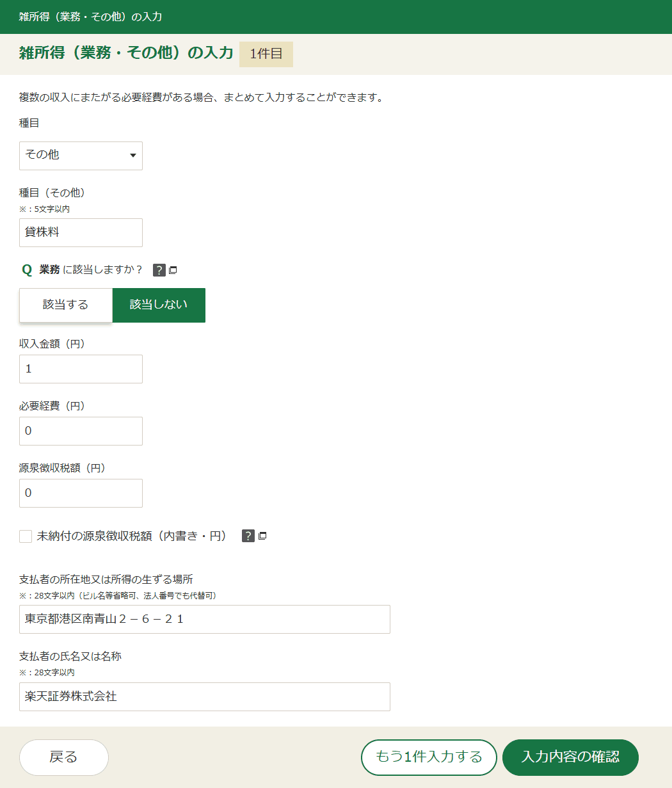Image resolution: width=672 pixels, height=788 pixels.
Task: Check the 未納付の源泉徴収税額 checkbox
Action: pos(26,536)
